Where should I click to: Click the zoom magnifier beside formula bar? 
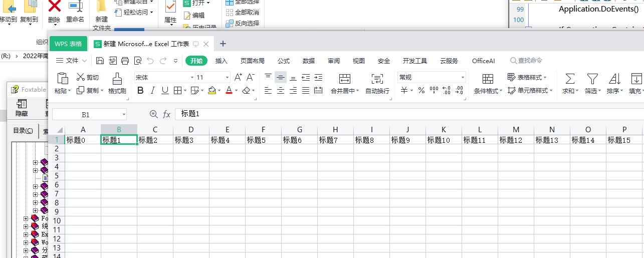pos(153,114)
